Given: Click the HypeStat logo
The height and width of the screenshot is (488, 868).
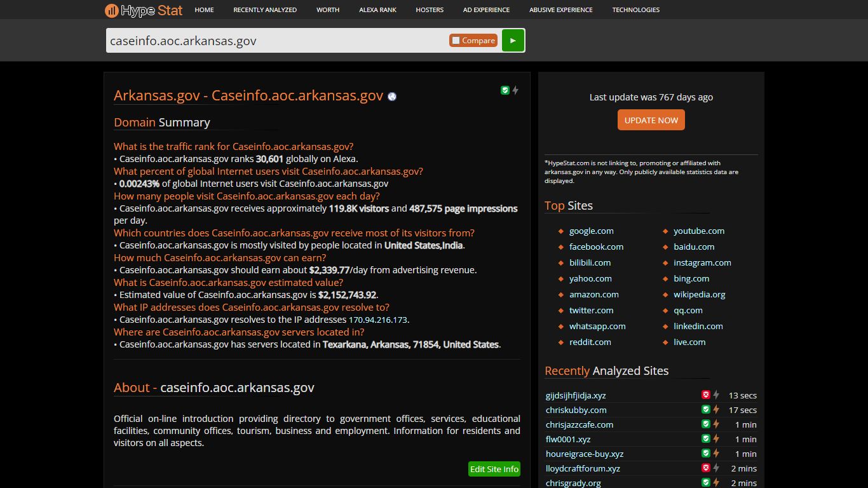Looking at the screenshot, I should 144,10.
